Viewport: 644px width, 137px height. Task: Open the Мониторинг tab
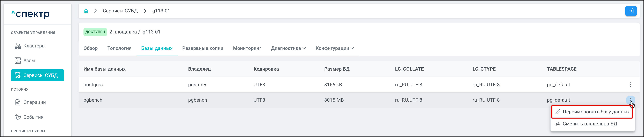point(247,48)
